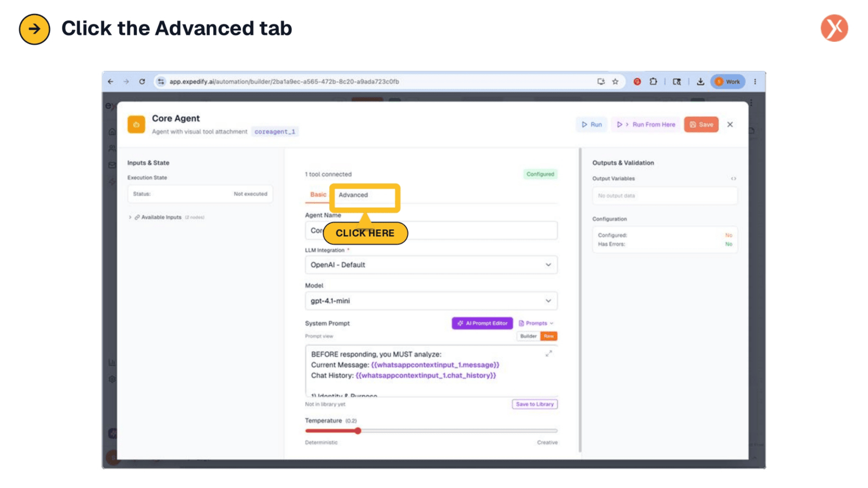Expand Available Inputs section

(167, 217)
